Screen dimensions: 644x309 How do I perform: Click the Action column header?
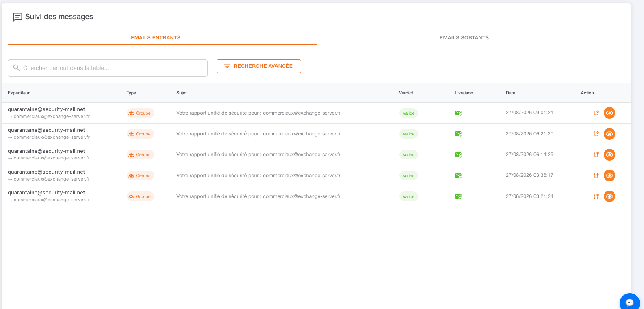click(x=587, y=93)
